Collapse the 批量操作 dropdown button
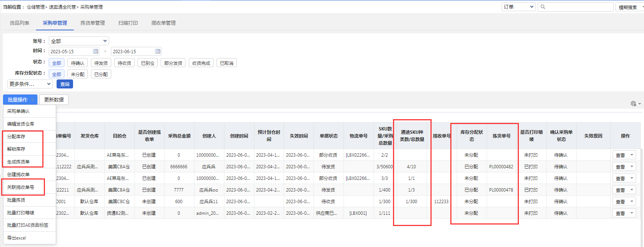Viewport: 644px width, 247px height. click(x=20, y=100)
